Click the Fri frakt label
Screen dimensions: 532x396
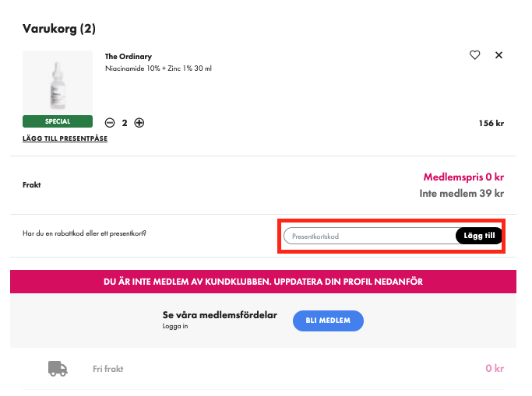coord(108,369)
